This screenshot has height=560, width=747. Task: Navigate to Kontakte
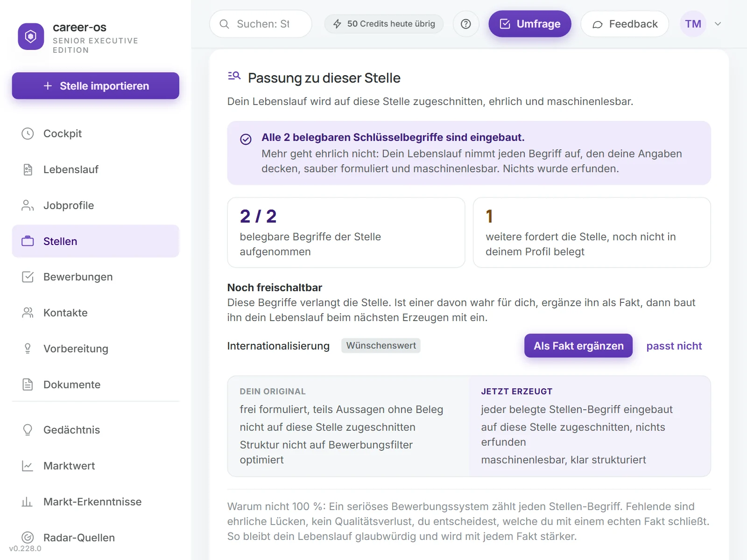tap(96, 313)
